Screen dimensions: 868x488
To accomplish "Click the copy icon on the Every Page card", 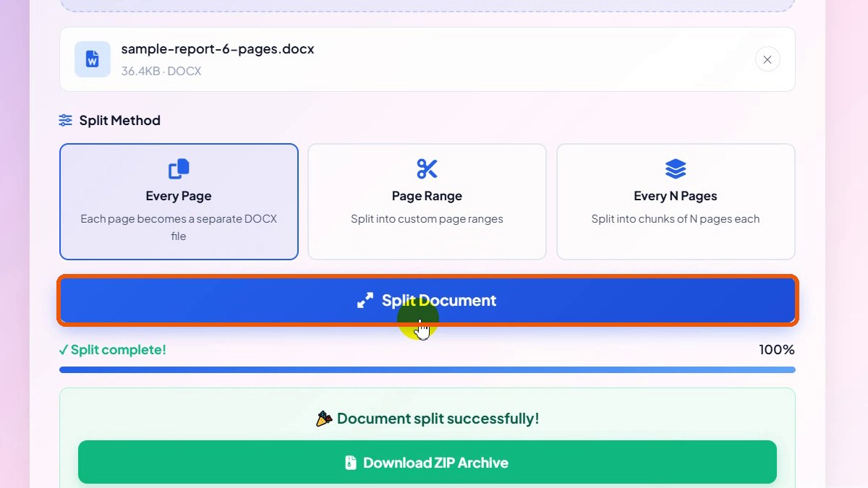I will tap(179, 169).
